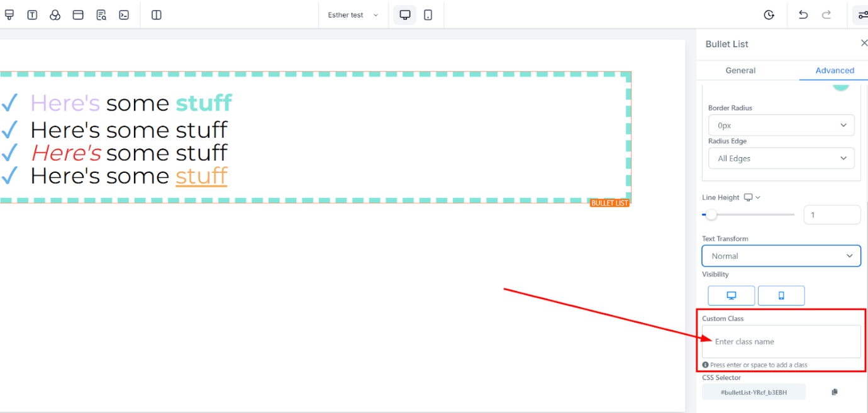Expand the Text Transform dropdown
Screen dimensions: 868x413
[x=781, y=256]
